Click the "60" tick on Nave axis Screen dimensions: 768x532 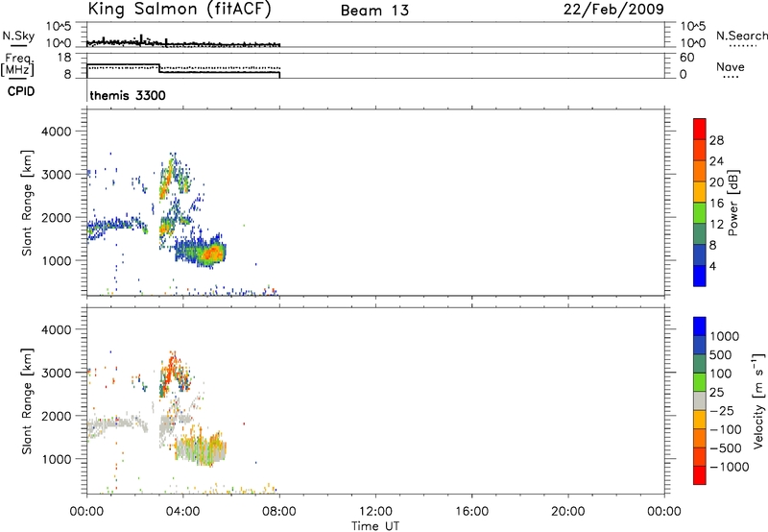pos(686,58)
